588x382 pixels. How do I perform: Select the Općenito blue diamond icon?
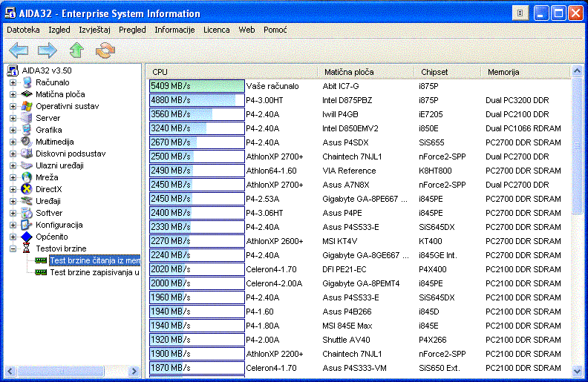coord(27,237)
